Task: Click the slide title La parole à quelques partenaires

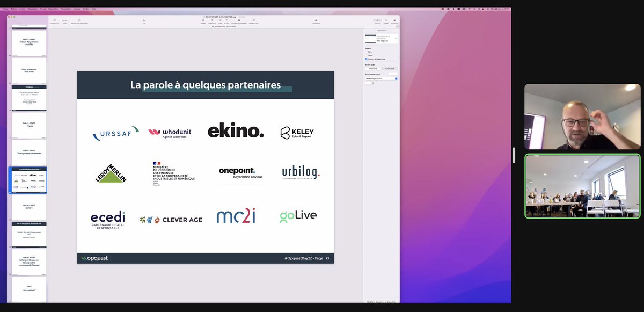Action: [206, 85]
